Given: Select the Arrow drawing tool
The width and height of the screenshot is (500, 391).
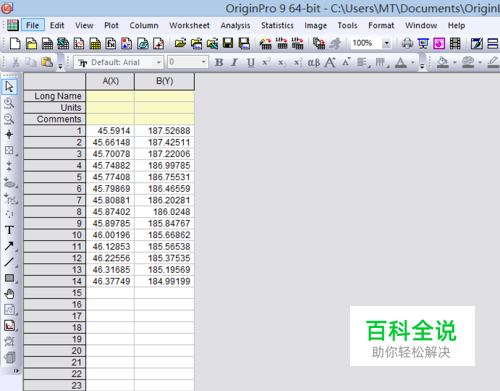Looking at the screenshot, I should [9, 246].
